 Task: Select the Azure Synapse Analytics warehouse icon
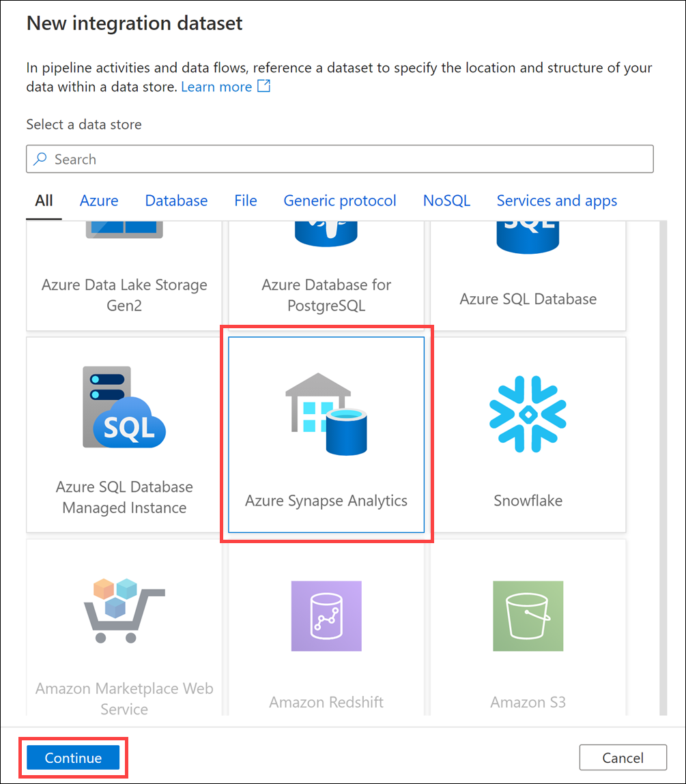326,414
